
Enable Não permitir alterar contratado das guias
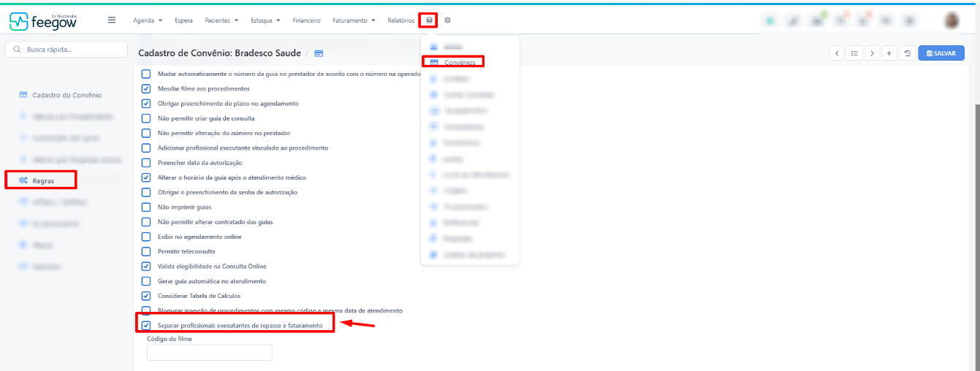146,221
